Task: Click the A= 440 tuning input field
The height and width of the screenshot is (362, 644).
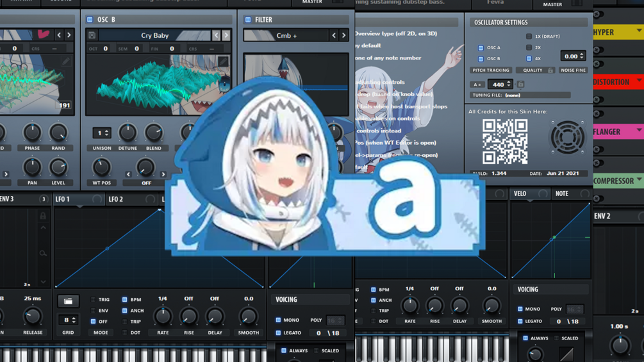Action: point(500,84)
